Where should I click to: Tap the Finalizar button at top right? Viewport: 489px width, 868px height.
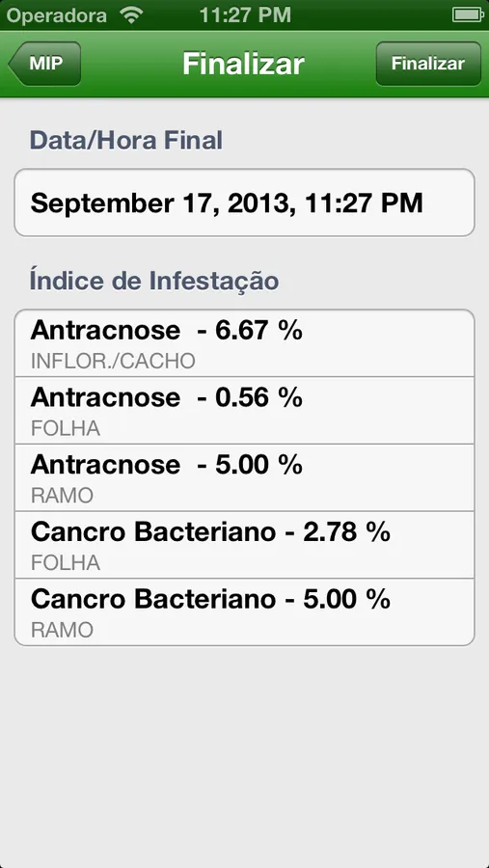[428, 64]
